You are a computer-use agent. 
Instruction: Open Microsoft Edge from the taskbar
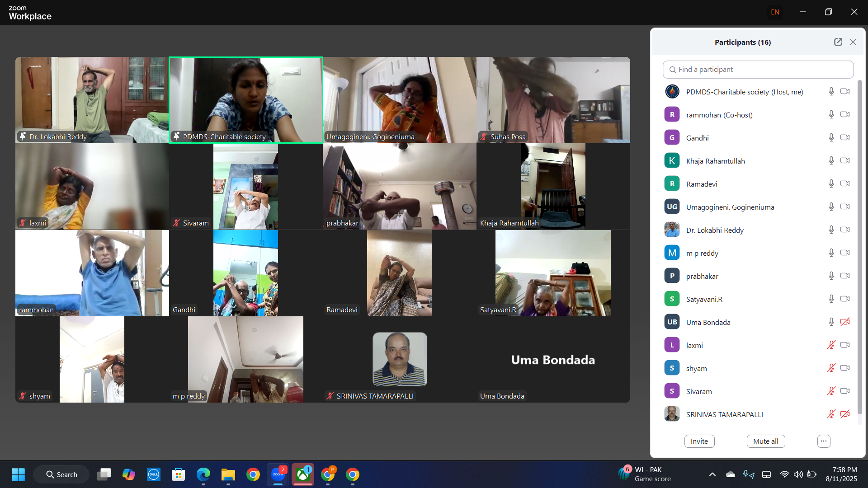pos(203,475)
